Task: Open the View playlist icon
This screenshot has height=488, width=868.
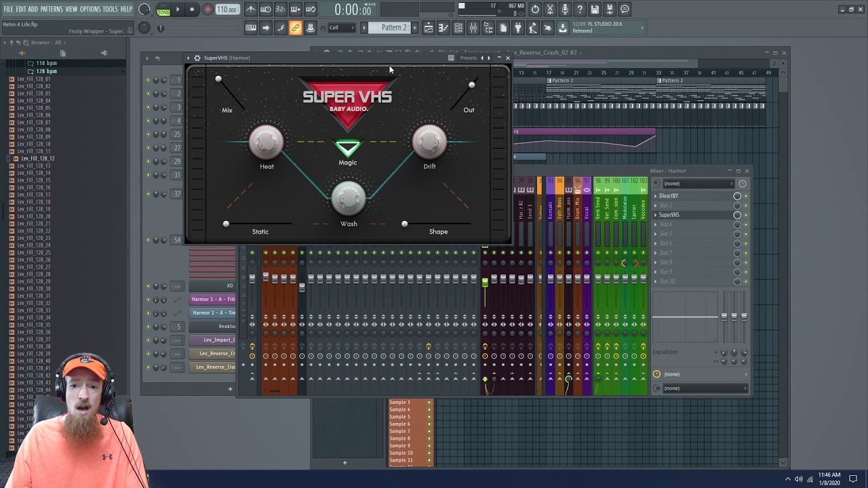Action: pos(429,28)
